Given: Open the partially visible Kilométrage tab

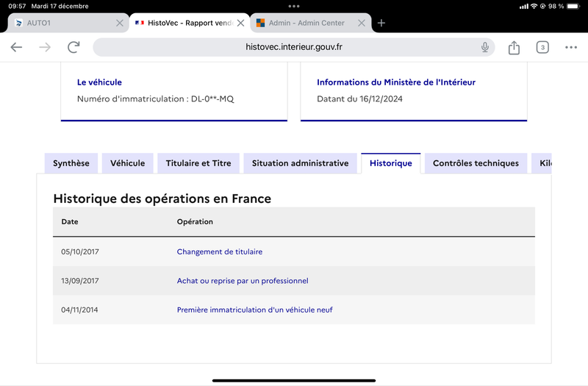Looking at the screenshot, I should click(x=542, y=163).
